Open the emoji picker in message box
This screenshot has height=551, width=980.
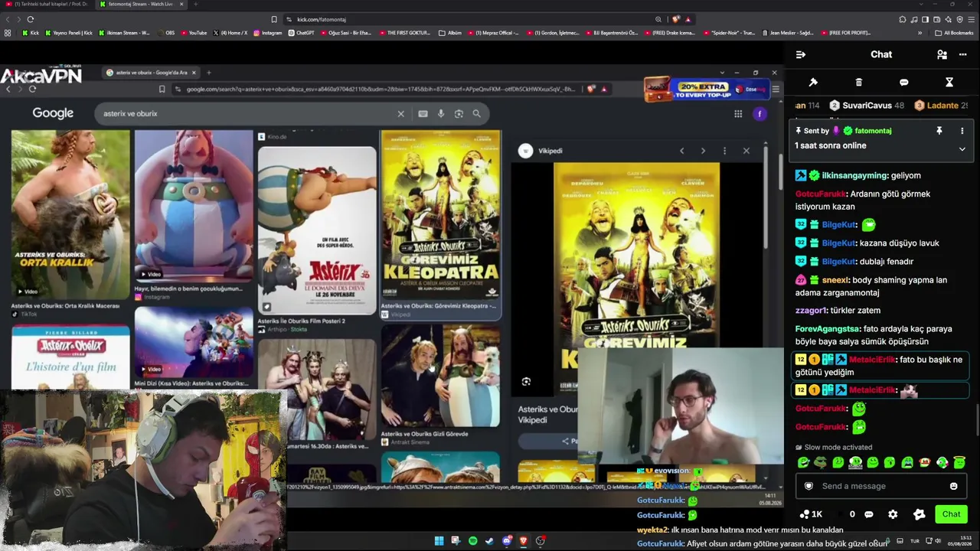click(x=953, y=486)
